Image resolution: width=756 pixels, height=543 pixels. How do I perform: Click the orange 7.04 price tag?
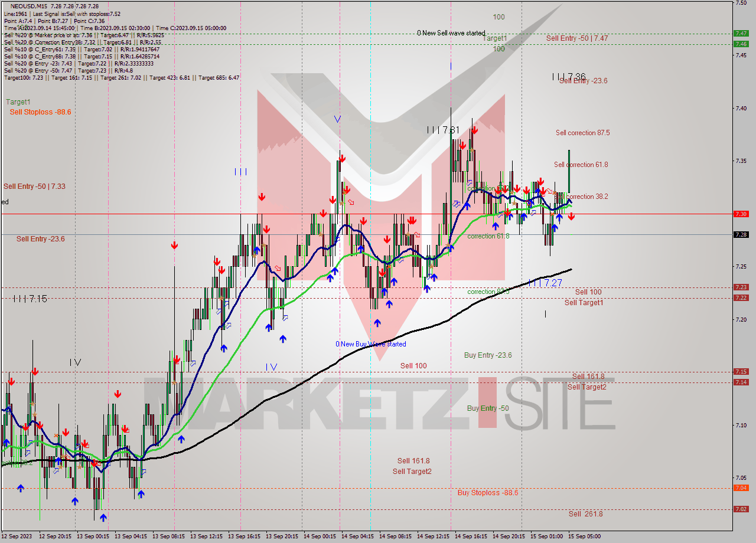pyautogui.click(x=741, y=488)
